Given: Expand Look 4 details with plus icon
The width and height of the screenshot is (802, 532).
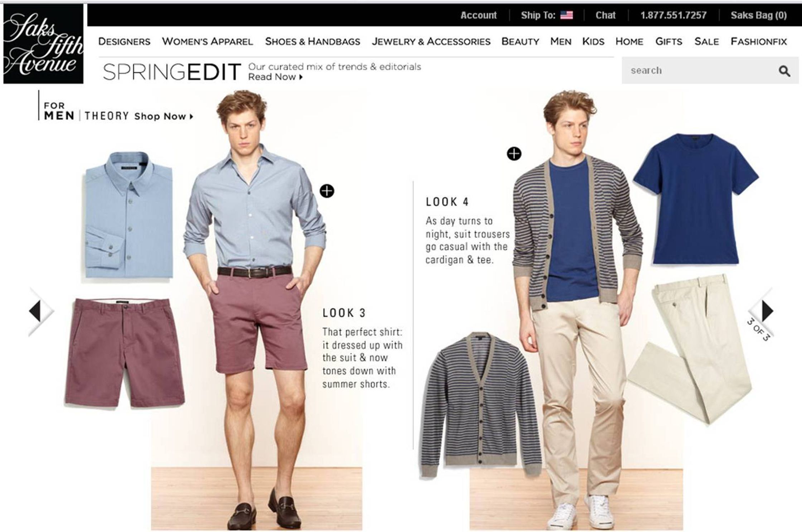Looking at the screenshot, I should [x=514, y=154].
